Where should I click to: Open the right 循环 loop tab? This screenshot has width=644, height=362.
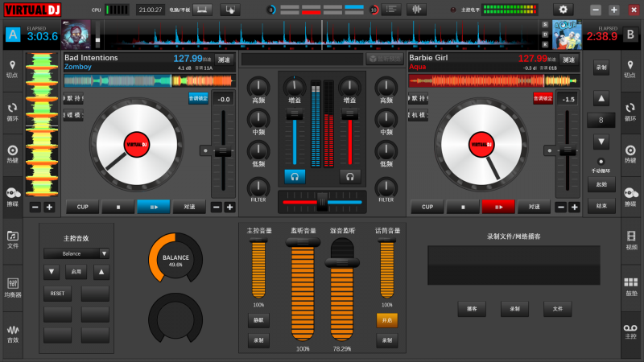point(630,112)
